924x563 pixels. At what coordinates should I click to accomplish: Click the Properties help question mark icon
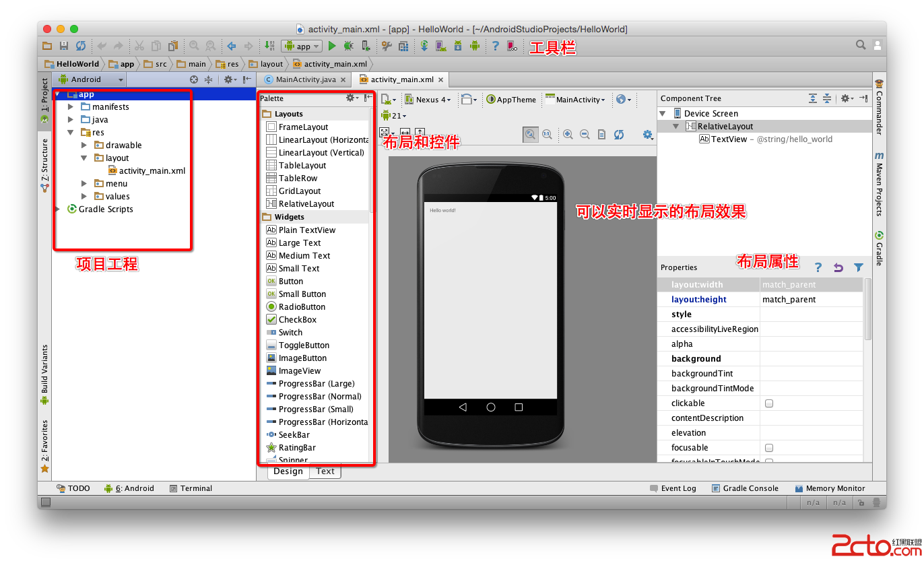(x=818, y=267)
